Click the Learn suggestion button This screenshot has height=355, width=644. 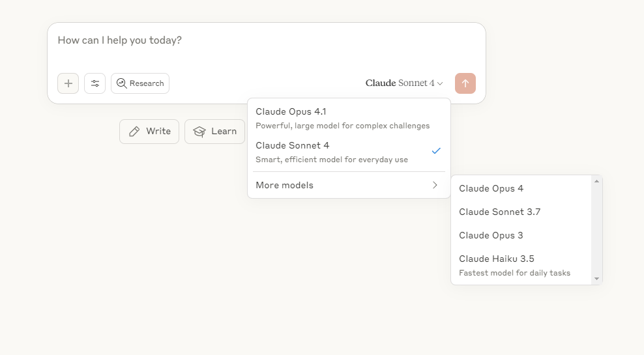tap(215, 132)
